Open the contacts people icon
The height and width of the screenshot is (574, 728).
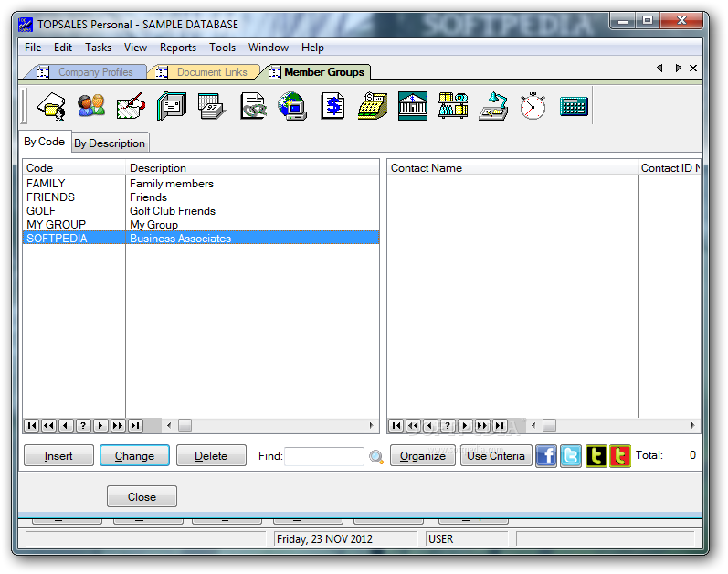(91, 106)
